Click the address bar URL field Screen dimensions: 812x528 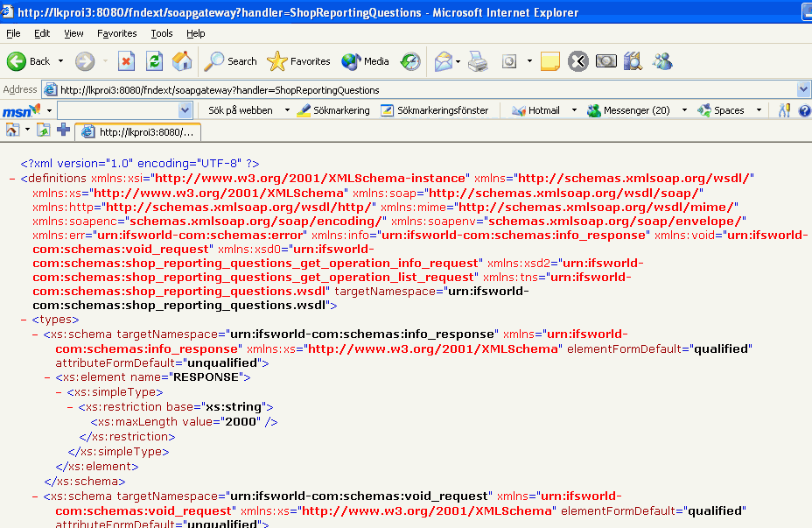(420, 89)
